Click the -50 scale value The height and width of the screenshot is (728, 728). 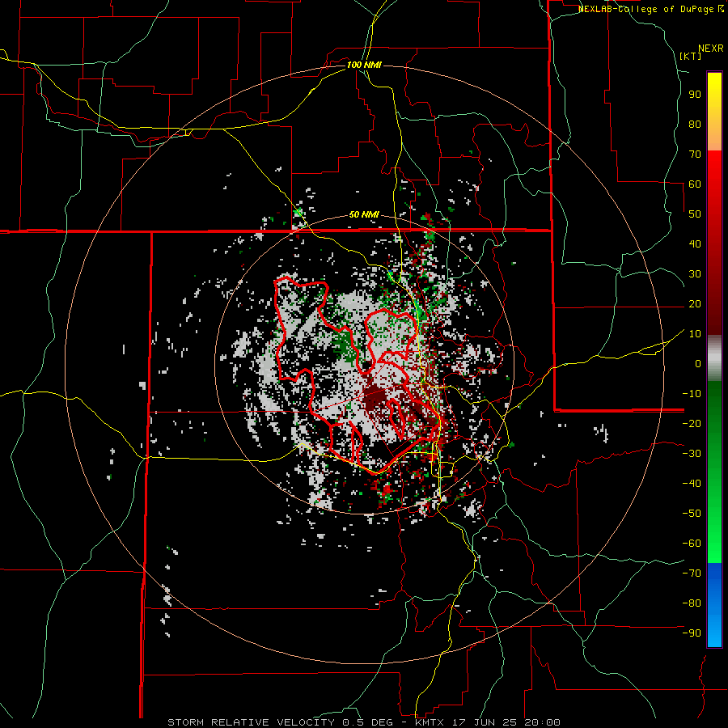click(692, 514)
